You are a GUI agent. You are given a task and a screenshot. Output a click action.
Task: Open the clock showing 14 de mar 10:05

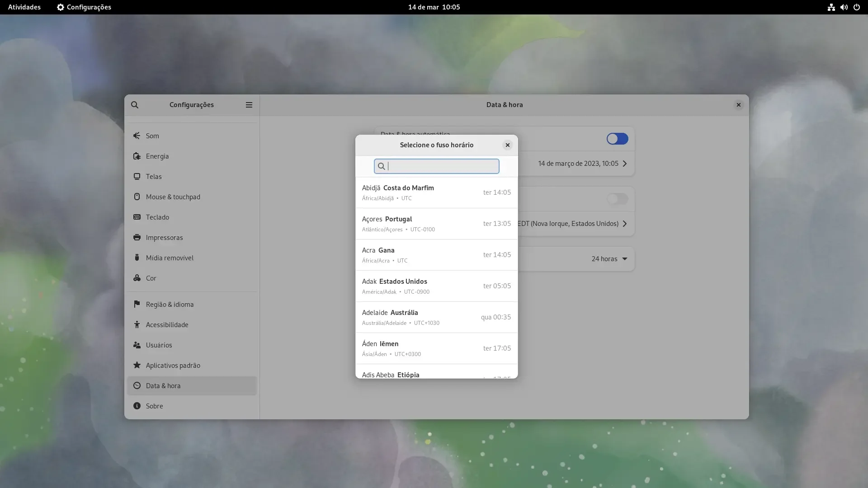(434, 7)
